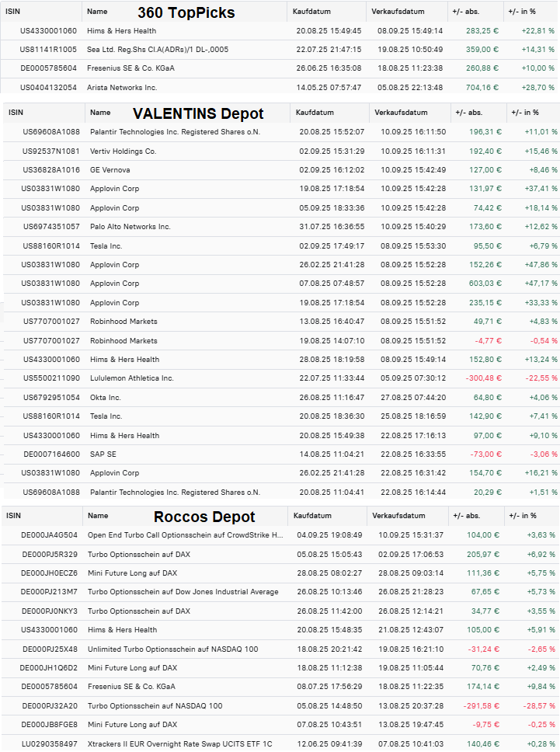Click the +47,86 % percentage cell
560x752 pixels.
point(541,265)
